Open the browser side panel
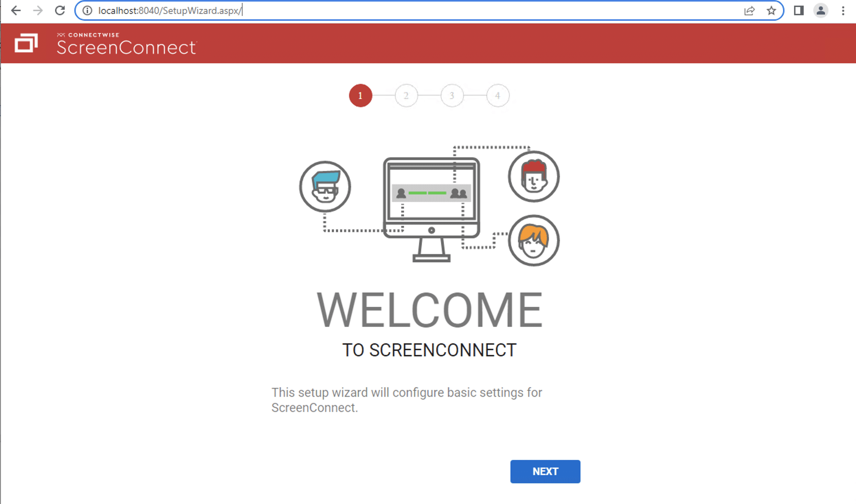Screen dimensions: 856x504 click(x=798, y=10)
